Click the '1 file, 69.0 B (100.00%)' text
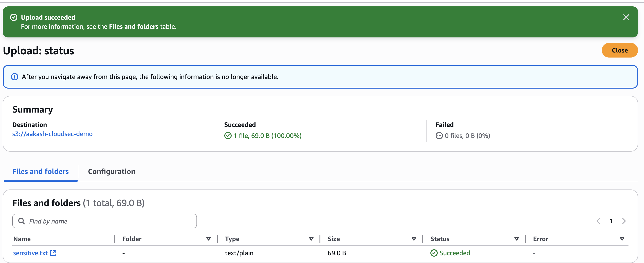 point(267,136)
